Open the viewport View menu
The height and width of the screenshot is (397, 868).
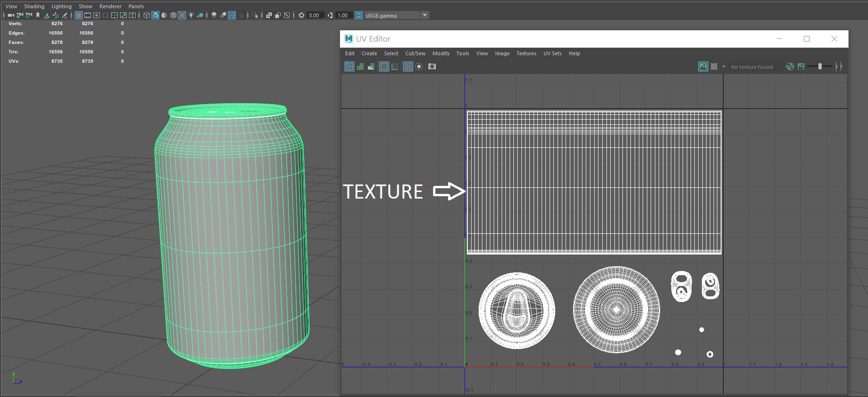point(11,6)
